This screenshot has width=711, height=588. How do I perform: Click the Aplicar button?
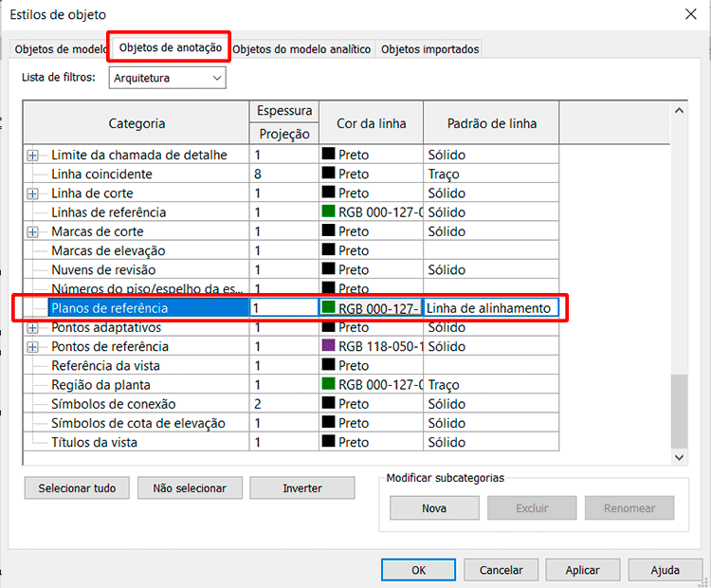582,570
